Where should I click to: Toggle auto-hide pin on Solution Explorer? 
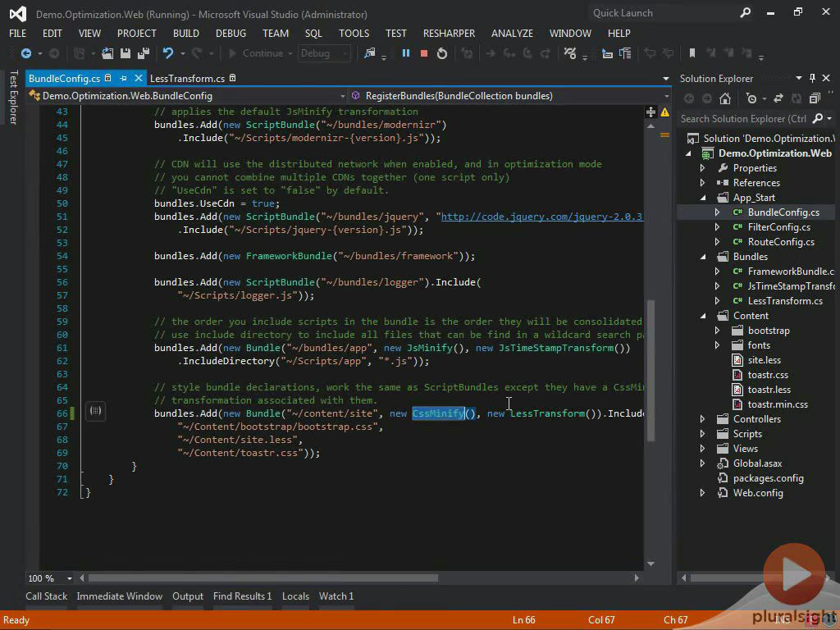coord(812,79)
